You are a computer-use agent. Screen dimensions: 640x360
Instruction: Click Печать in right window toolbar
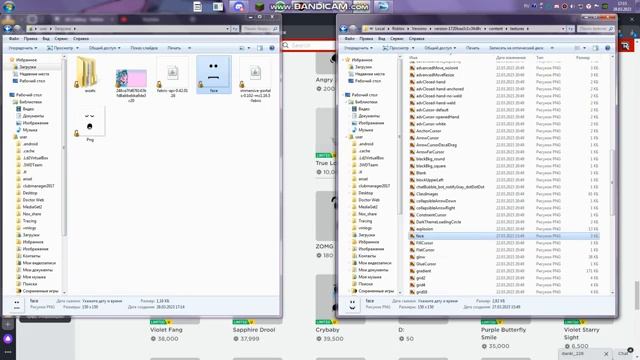473,48
